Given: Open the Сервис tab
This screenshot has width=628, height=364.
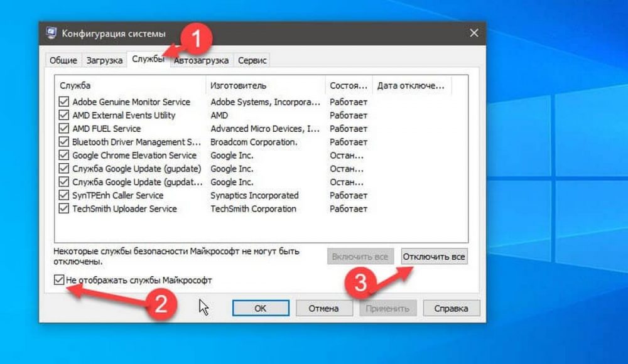Looking at the screenshot, I should pyautogui.click(x=252, y=60).
